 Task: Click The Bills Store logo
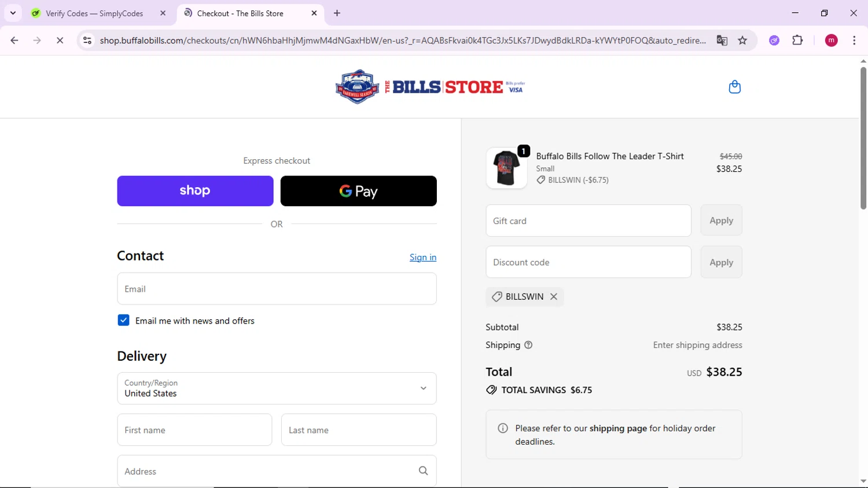coord(430,87)
